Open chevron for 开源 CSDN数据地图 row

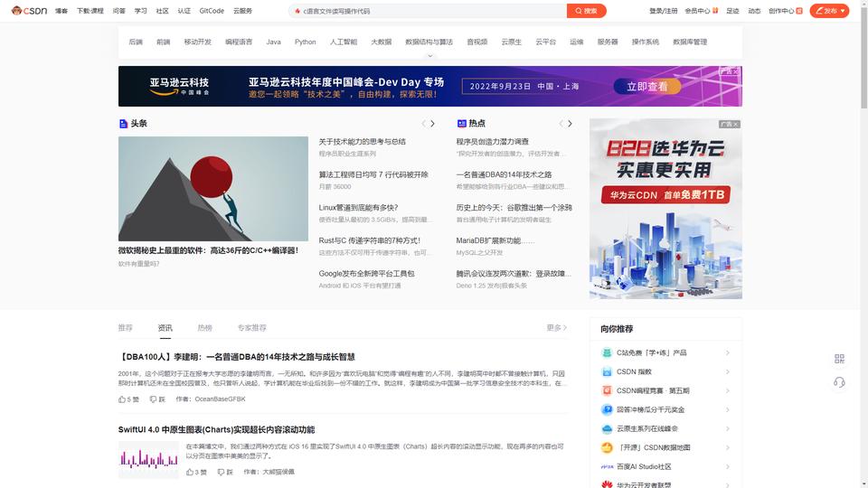(727, 447)
